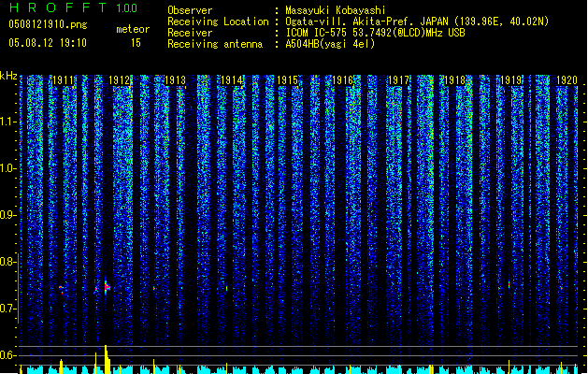Click the observer name Masayuki Kobayashi
Image resolution: width=588 pixels, height=374 pixels.
336,10
